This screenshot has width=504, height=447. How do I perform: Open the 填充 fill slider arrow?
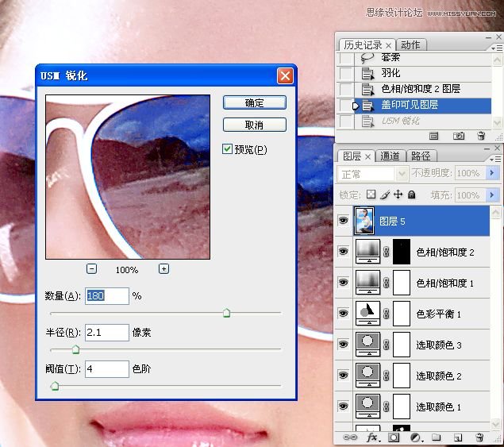pos(492,195)
